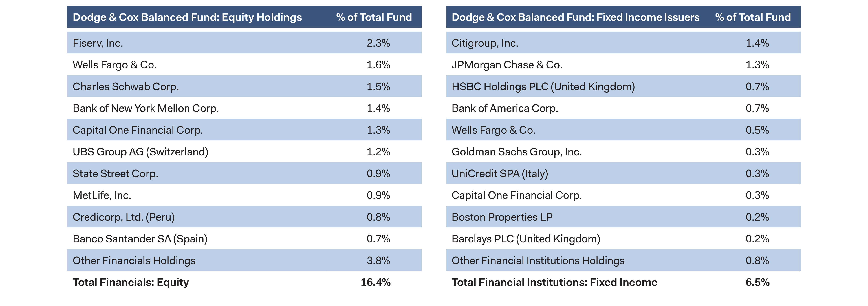868x306 pixels.
Task: Select the State Street Corp. row
Action: [x=115, y=174]
